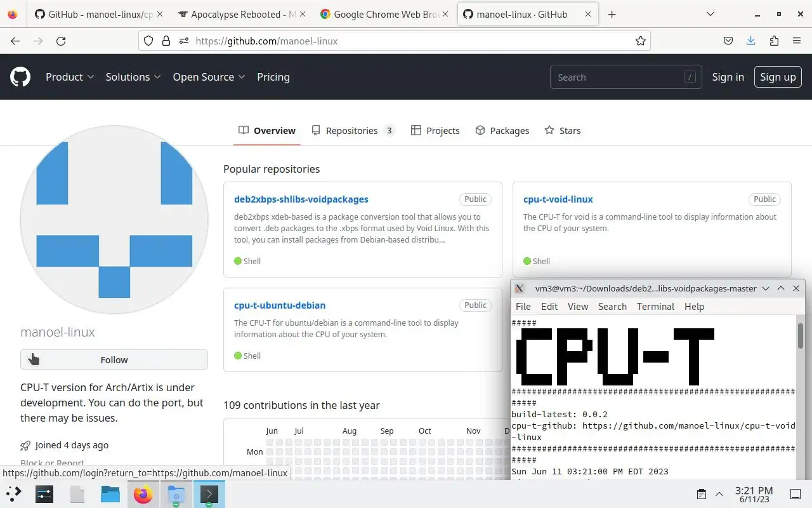Open the system settings taskbar icon
Screen dimensions: 812x508
point(44,493)
